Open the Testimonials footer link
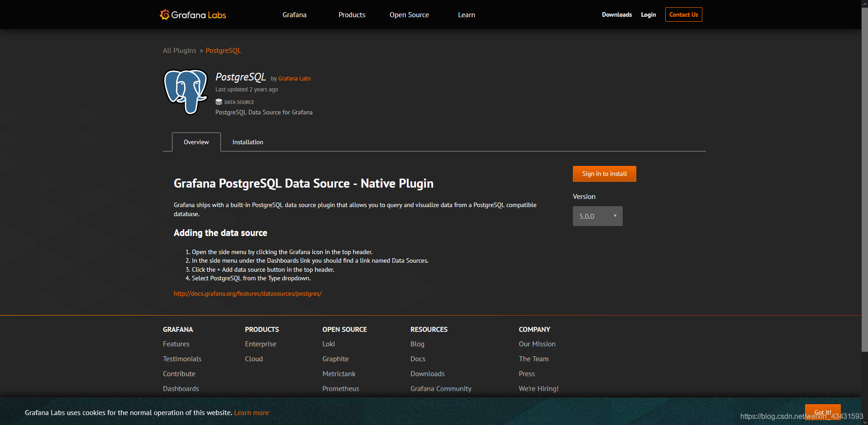 point(182,359)
